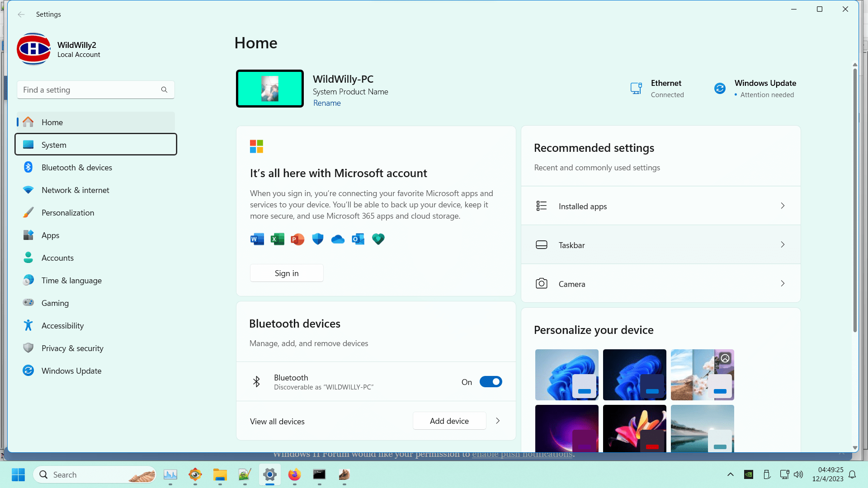Open the Apps settings category

tap(96, 235)
